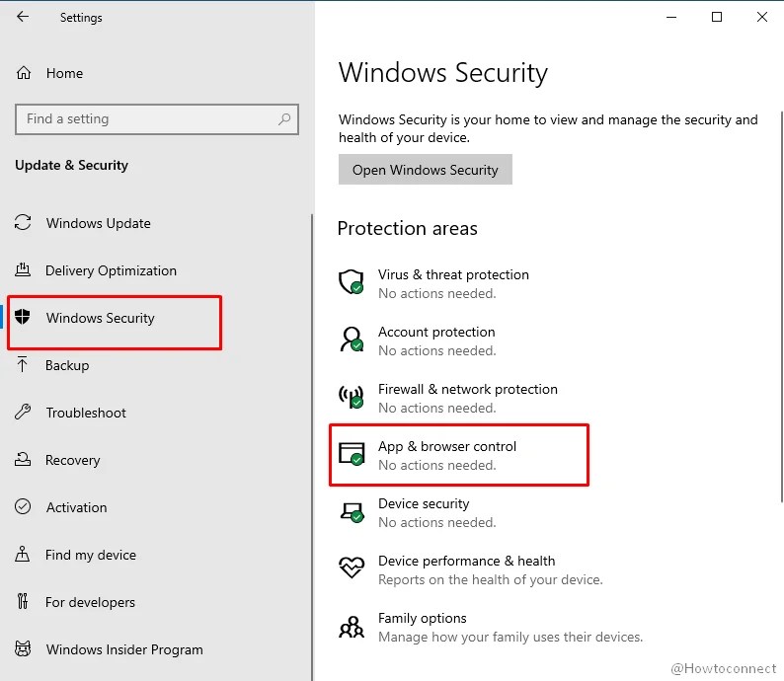Click the Find my device icon
Viewport: 784px width, 681px height.
[x=22, y=554]
